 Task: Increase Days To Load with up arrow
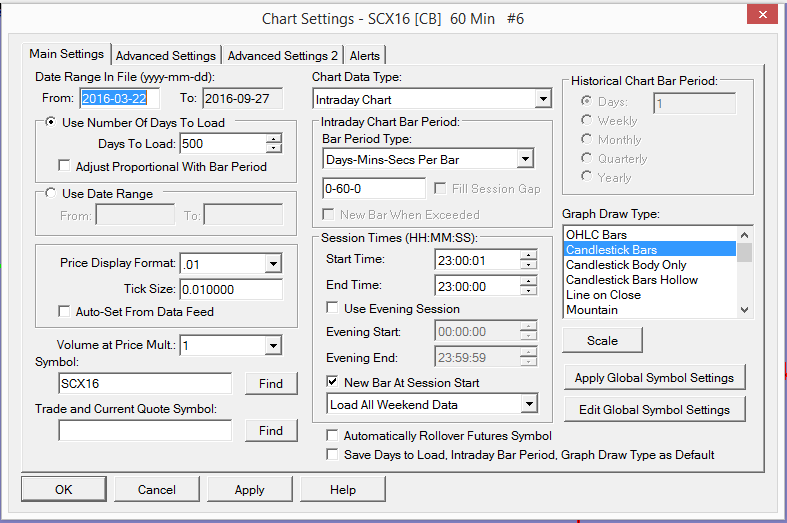point(274,139)
